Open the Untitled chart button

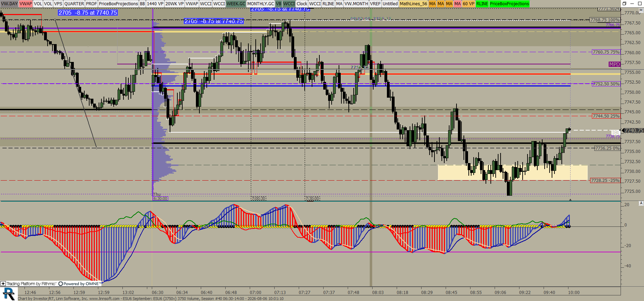click(x=390, y=3)
